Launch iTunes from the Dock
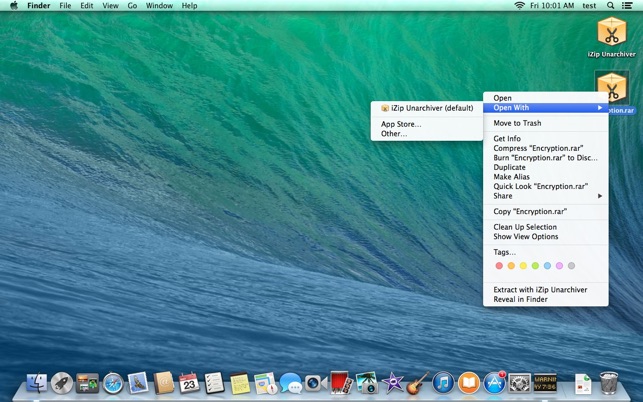 (x=443, y=382)
